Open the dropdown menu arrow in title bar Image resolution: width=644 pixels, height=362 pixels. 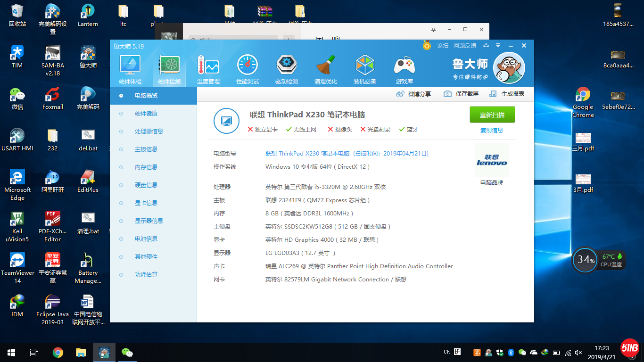click(498, 46)
